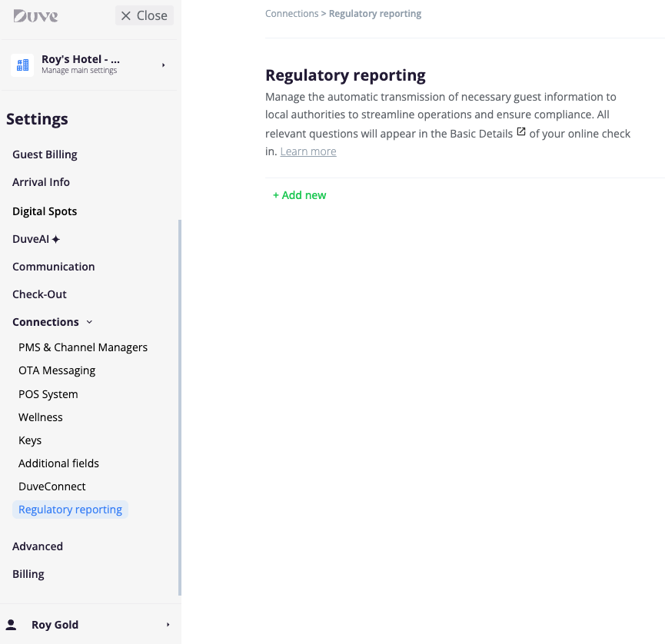The image size is (665, 644).
Task: Open the Advanced settings section
Action: click(x=38, y=546)
